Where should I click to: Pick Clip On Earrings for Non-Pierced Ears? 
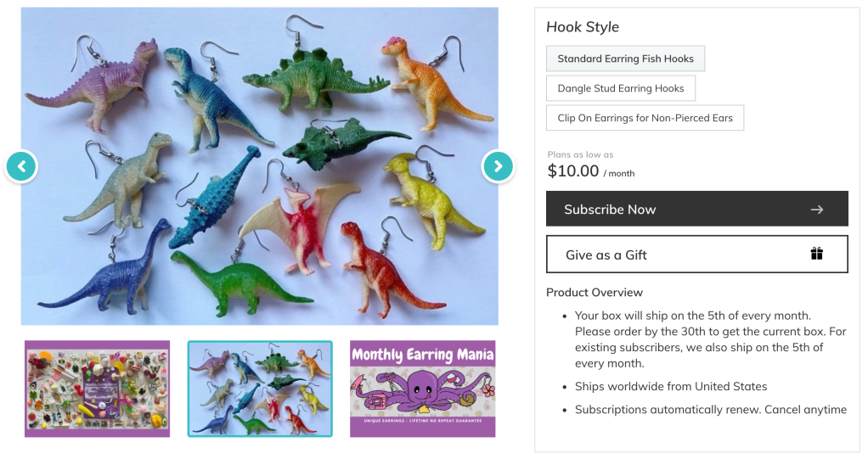[x=645, y=118]
